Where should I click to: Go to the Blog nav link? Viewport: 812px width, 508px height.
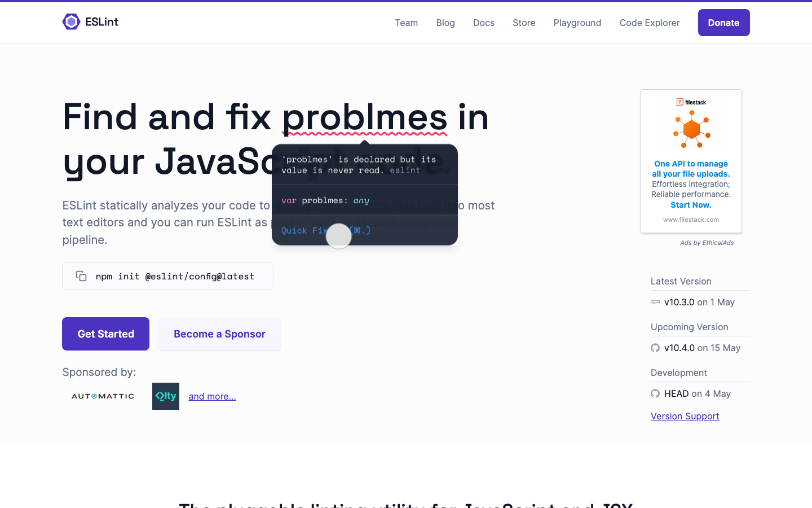coord(445,23)
